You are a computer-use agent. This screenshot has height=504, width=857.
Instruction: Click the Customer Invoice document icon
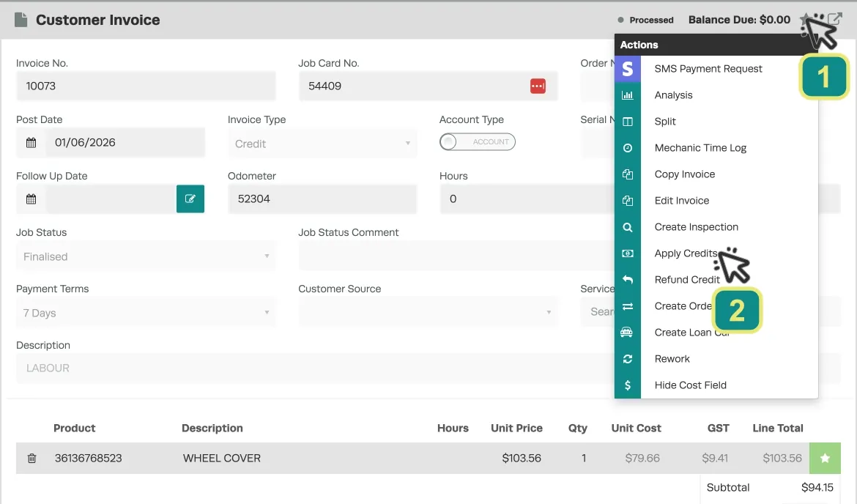tap(21, 20)
